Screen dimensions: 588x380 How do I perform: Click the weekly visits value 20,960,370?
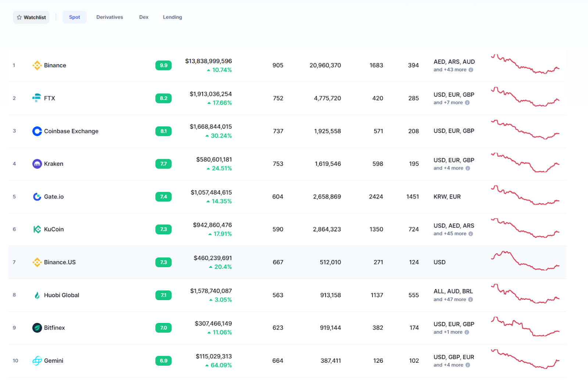tap(325, 65)
